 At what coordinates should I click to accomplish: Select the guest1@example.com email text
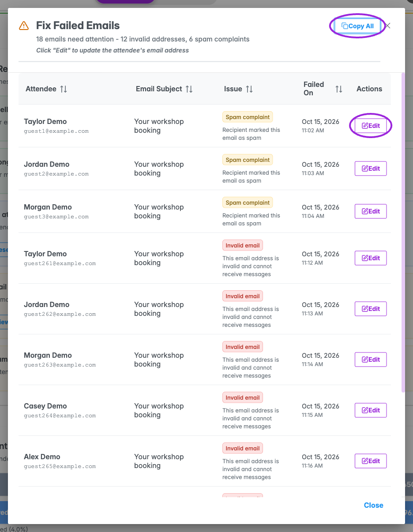tap(56, 131)
